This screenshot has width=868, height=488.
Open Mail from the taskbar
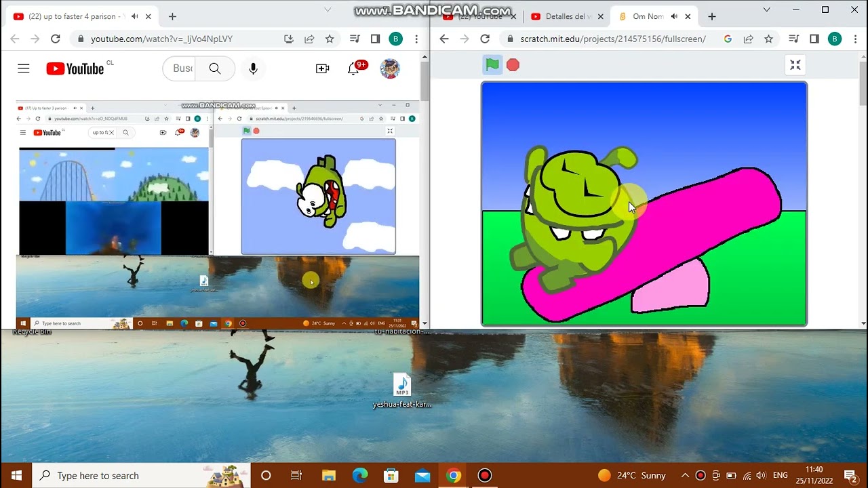coord(422,475)
